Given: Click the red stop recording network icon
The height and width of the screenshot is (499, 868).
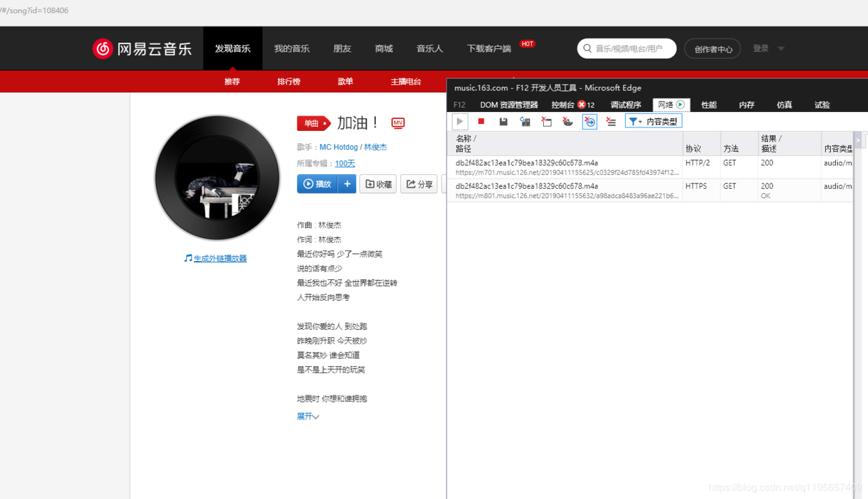Looking at the screenshot, I should point(481,120).
